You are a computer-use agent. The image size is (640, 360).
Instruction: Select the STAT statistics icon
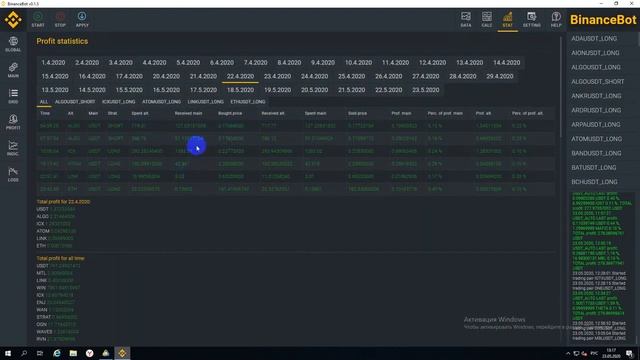[x=507, y=19]
